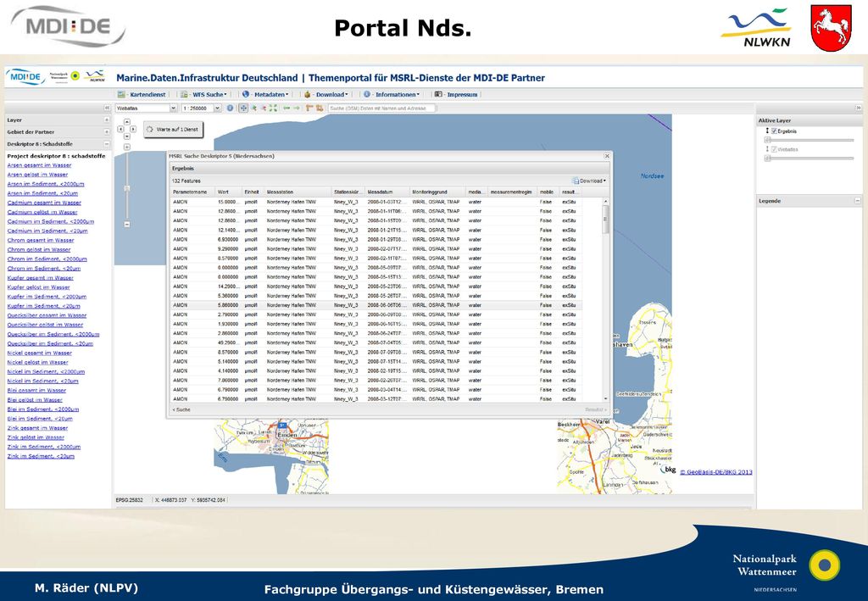Image resolution: width=868 pixels, height=601 pixels.
Task: Open the 1:250000 scale dropdown
Action: tap(218, 109)
